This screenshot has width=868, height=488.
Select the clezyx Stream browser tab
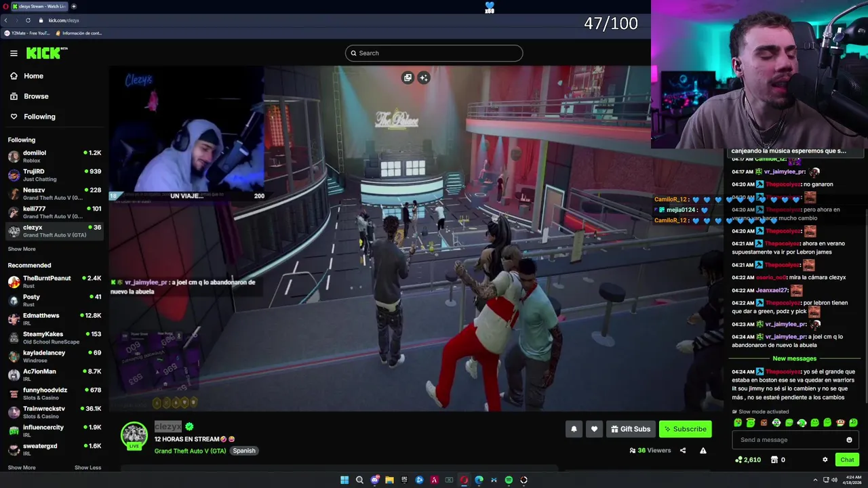click(x=39, y=6)
